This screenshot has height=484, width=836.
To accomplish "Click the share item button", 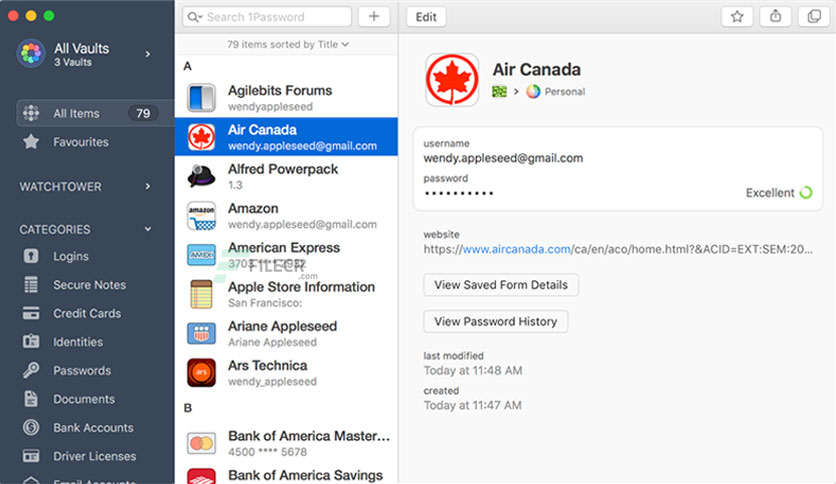I will (775, 17).
